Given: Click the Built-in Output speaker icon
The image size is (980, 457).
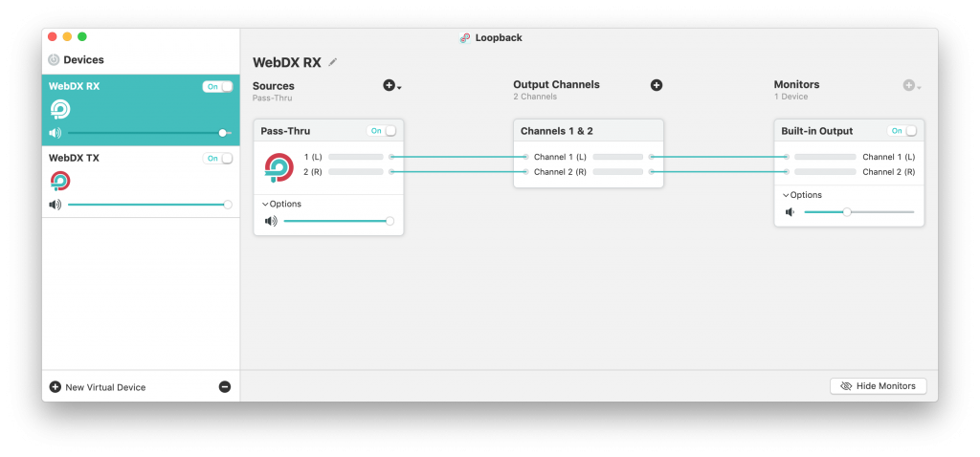Looking at the screenshot, I should 790,212.
